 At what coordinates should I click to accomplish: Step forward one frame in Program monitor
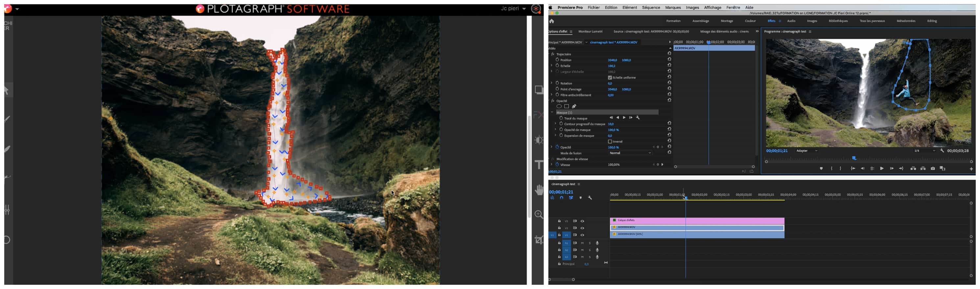click(891, 168)
